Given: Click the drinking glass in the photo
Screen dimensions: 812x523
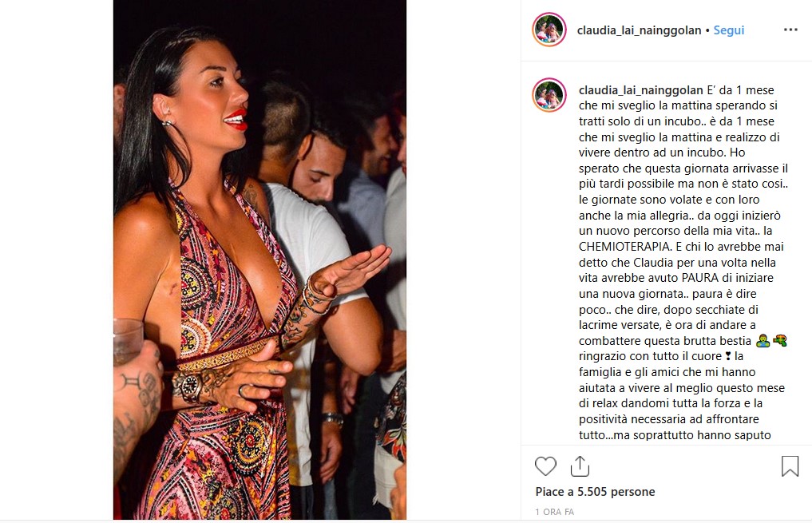Looking at the screenshot, I should (127, 341).
